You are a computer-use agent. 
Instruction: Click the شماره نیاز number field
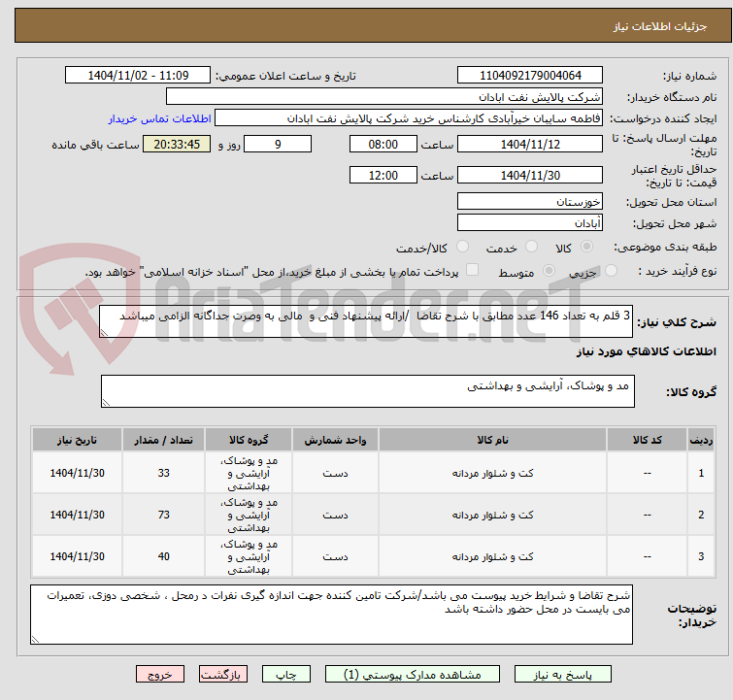(x=530, y=76)
